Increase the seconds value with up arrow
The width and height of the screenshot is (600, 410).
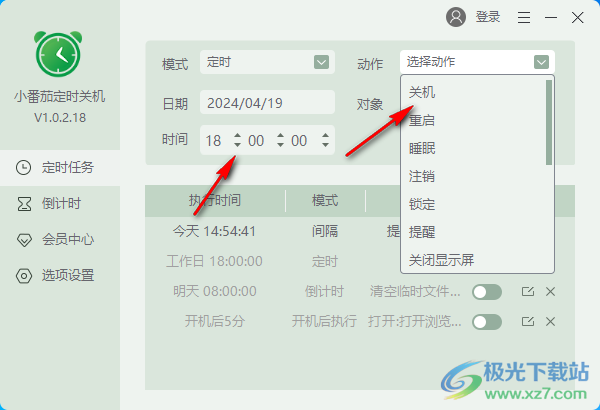pyautogui.click(x=325, y=136)
